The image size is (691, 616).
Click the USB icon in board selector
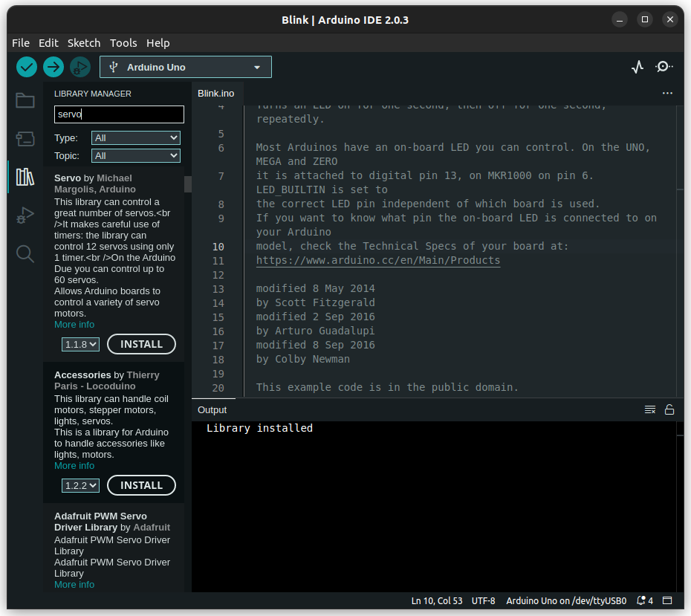[x=114, y=67]
